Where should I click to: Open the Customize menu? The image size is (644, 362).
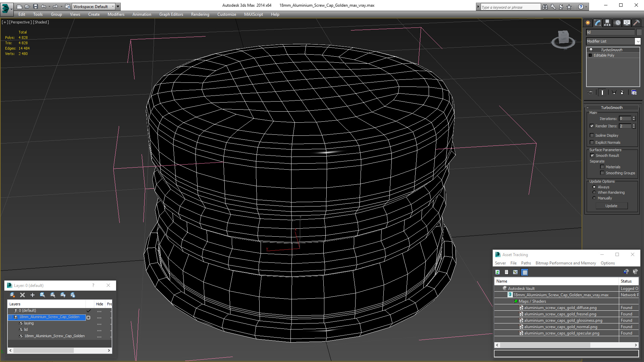point(226,14)
